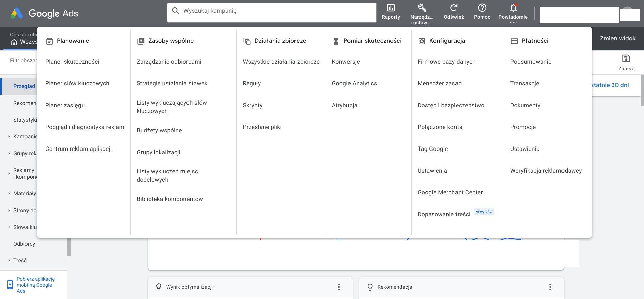This screenshot has width=644, height=299.
Task: Open the Powiadomienia bell icon
Action: [513, 8]
